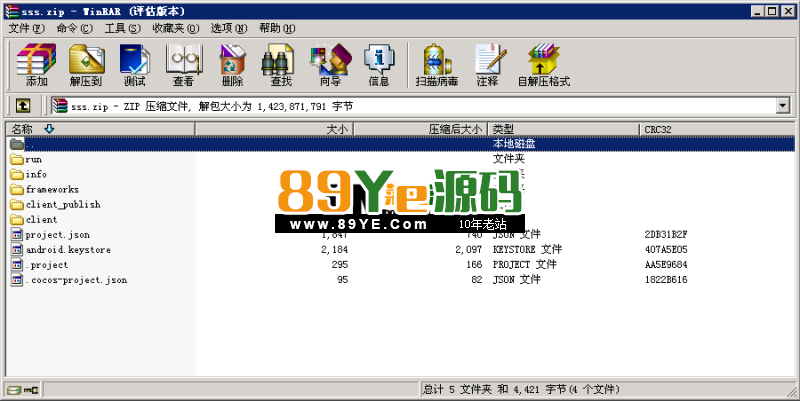This screenshot has width=800, height=401.
Task: Click the PROJECT 文件 type cell
Action: point(524,265)
